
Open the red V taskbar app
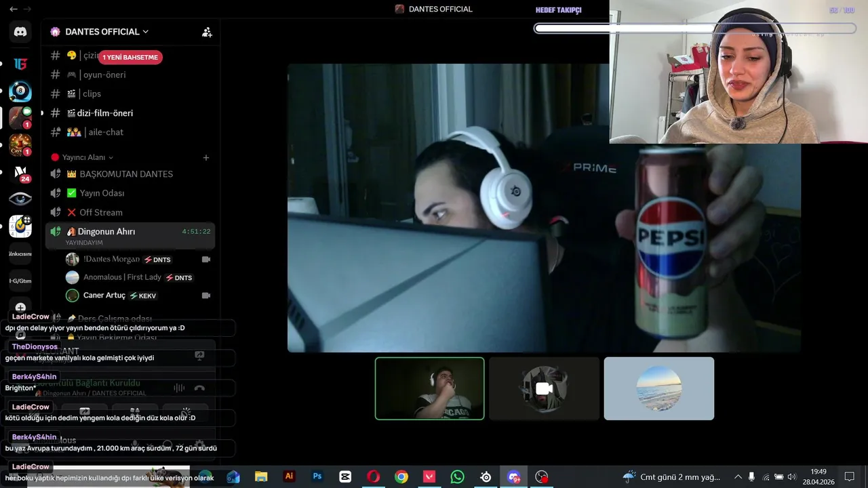[x=429, y=476]
